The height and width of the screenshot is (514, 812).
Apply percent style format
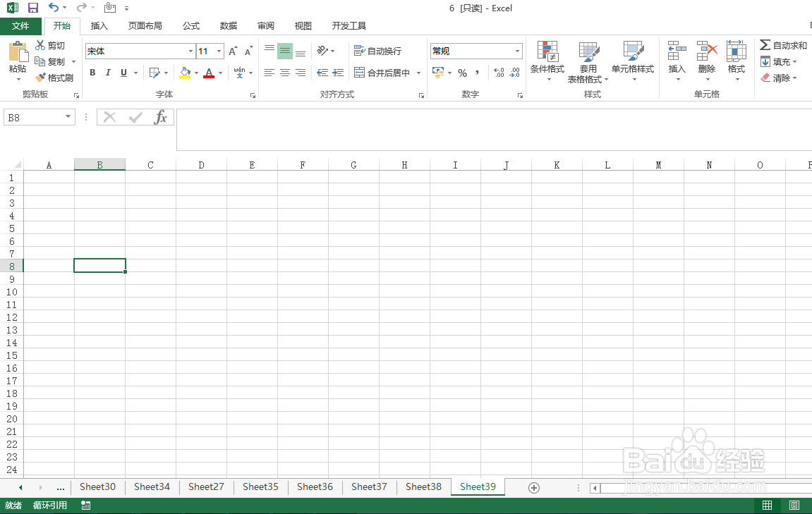click(463, 73)
